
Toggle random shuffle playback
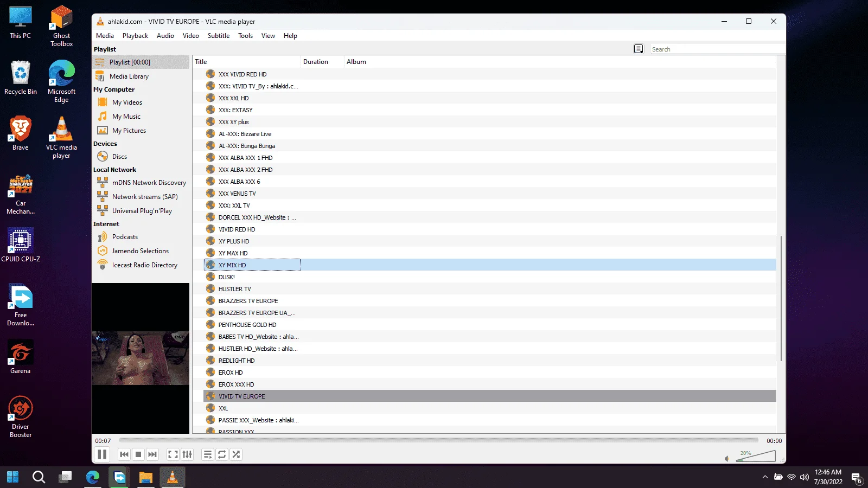[236, 454]
